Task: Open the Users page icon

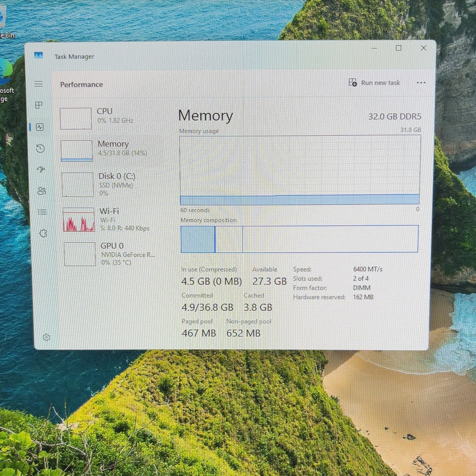Action: pyautogui.click(x=42, y=191)
